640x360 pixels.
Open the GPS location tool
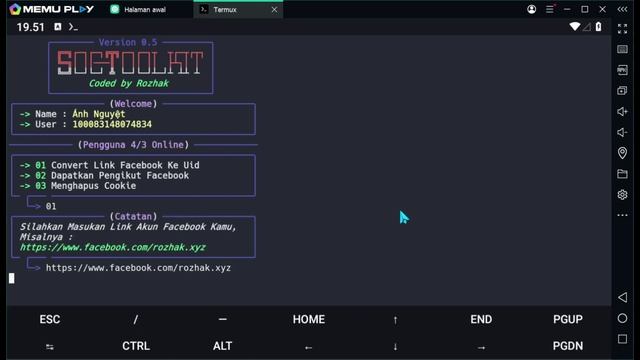622,153
